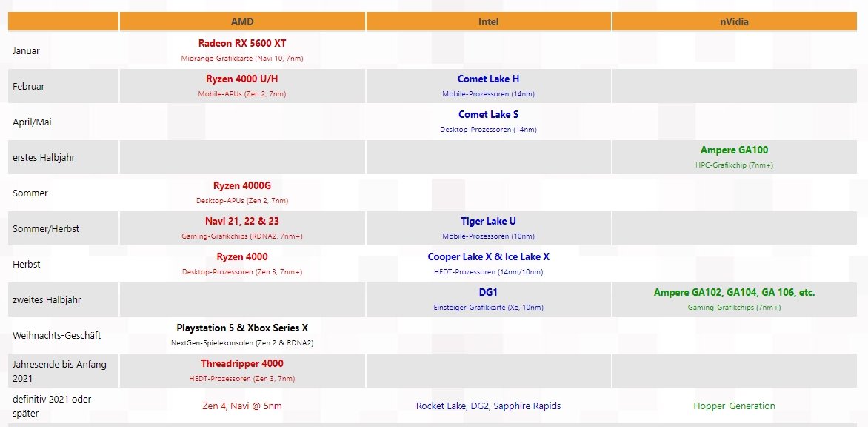Select Rocket Lake, DG2, Sapphire Rapids text
Screen dimensions: 868x427
pyautogui.click(x=488, y=406)
